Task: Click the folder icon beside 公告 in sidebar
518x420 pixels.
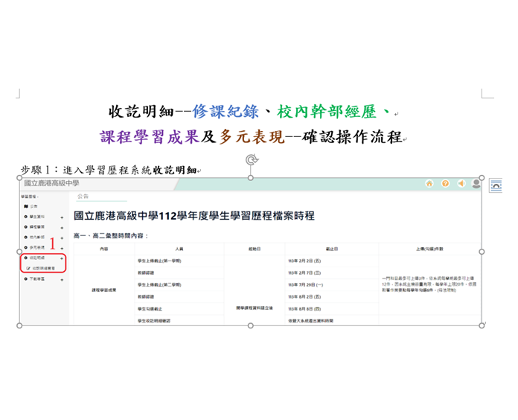Action: point(26,206)
